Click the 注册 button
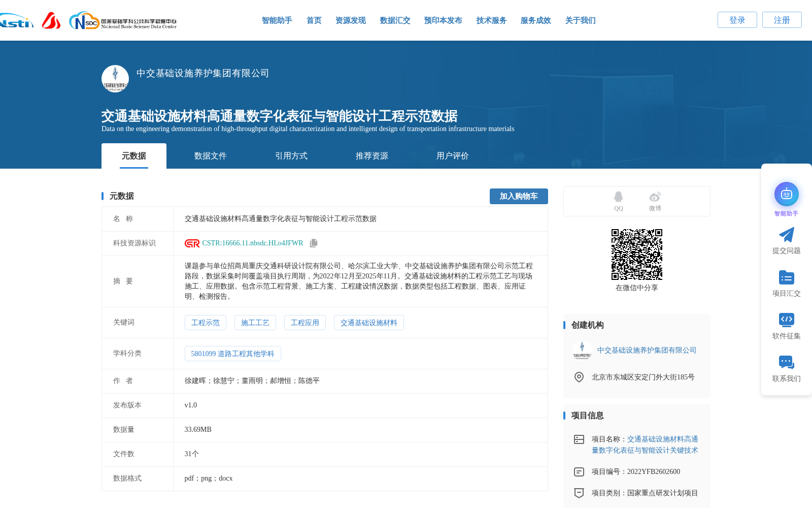The height and width of the screenshot is (508, 812). [x=782, y=20]
